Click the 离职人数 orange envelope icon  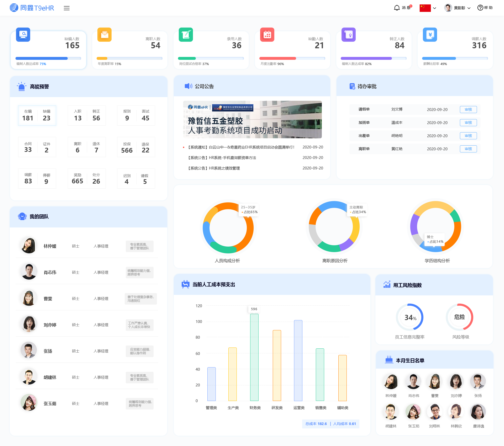click(104, 34)
